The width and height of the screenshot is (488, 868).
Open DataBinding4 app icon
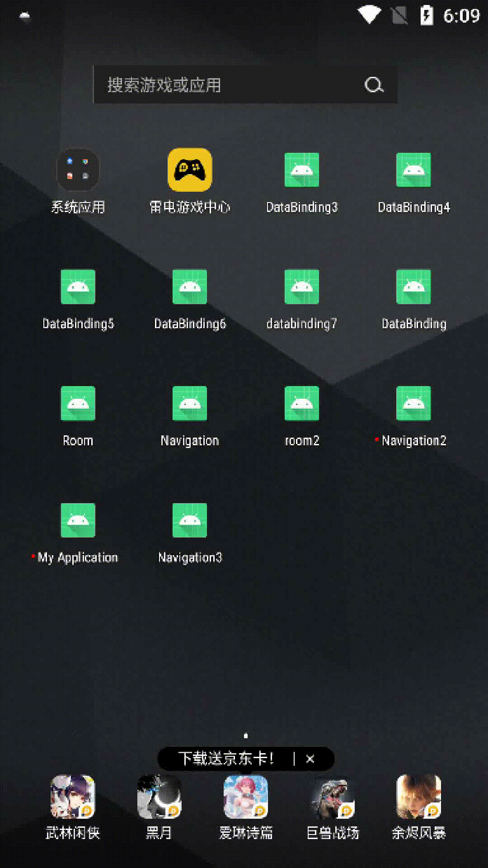(413, 170)
